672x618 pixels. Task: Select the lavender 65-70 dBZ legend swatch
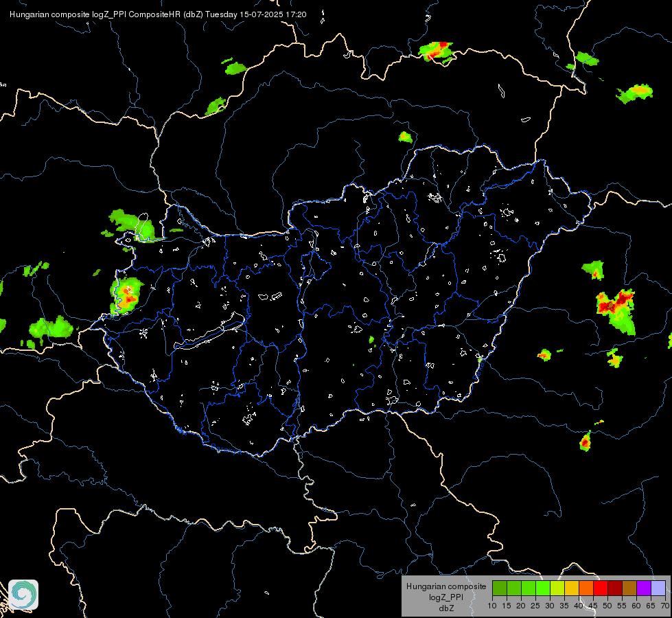659,588
